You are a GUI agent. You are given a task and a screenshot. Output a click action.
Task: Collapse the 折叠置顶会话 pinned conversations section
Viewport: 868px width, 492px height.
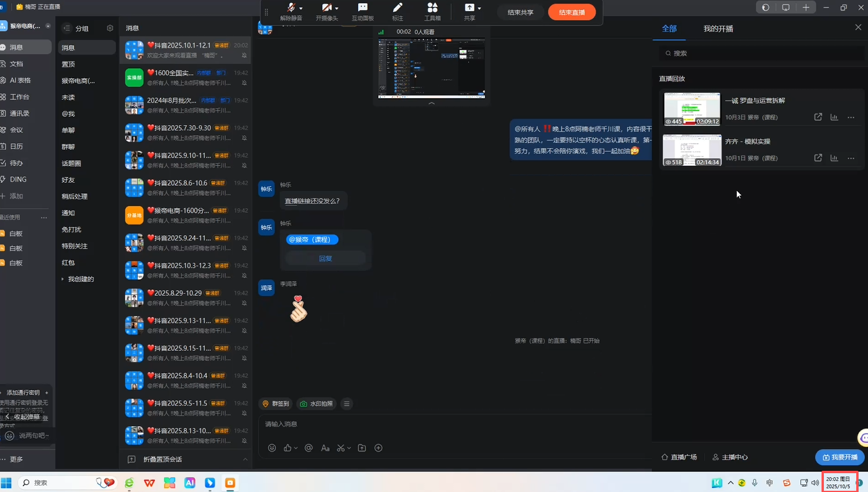(245, 459)
